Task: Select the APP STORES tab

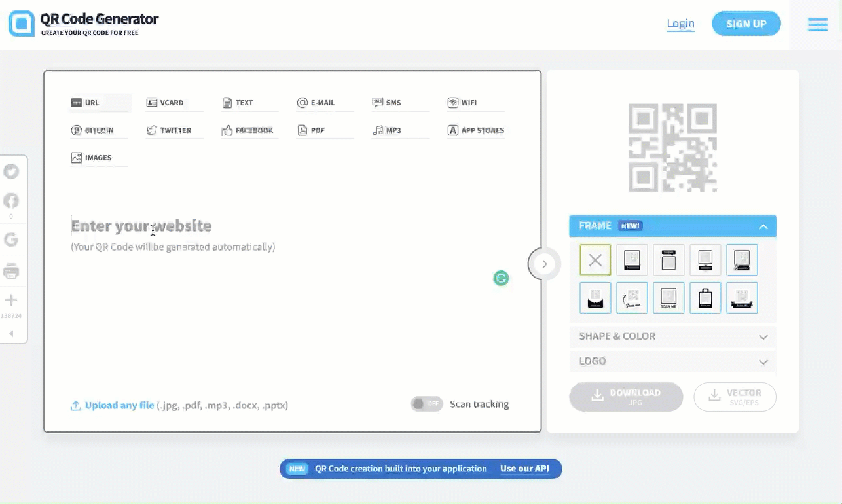Action: pyautogui.click(x=475, y=130)
